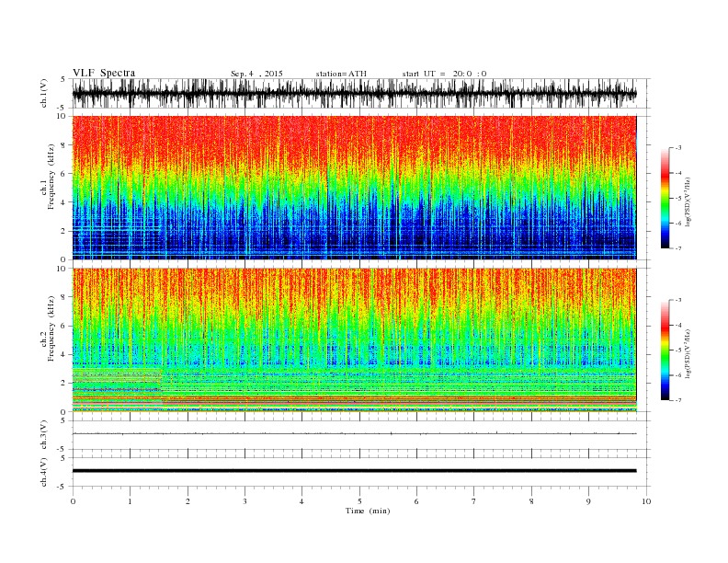Screen dimensions: 728x563
Task: Click the ch.2 colorbar "log(PSD)(V²/Hz)" label
Action: [x=688, y=353]
